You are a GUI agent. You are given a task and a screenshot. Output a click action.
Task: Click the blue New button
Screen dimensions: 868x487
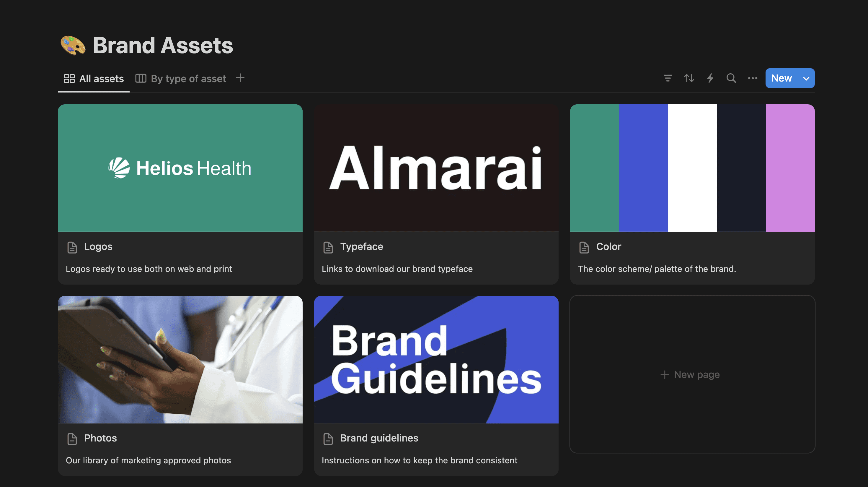[x=781, y=78]
